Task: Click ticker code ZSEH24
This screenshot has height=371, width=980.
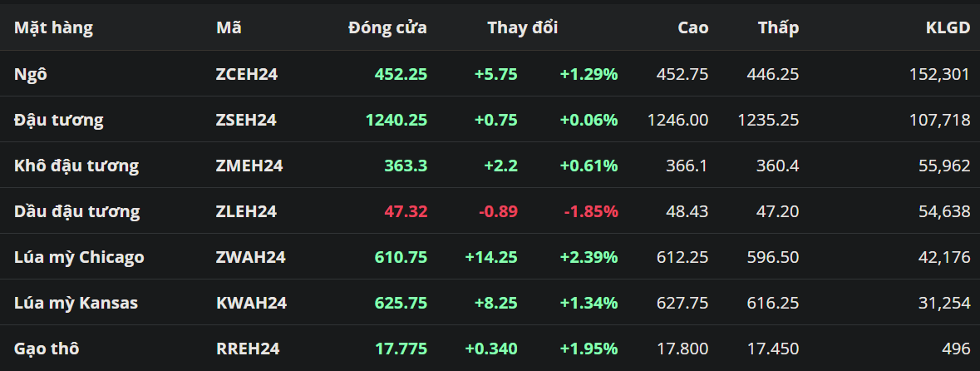Action: 246,120
